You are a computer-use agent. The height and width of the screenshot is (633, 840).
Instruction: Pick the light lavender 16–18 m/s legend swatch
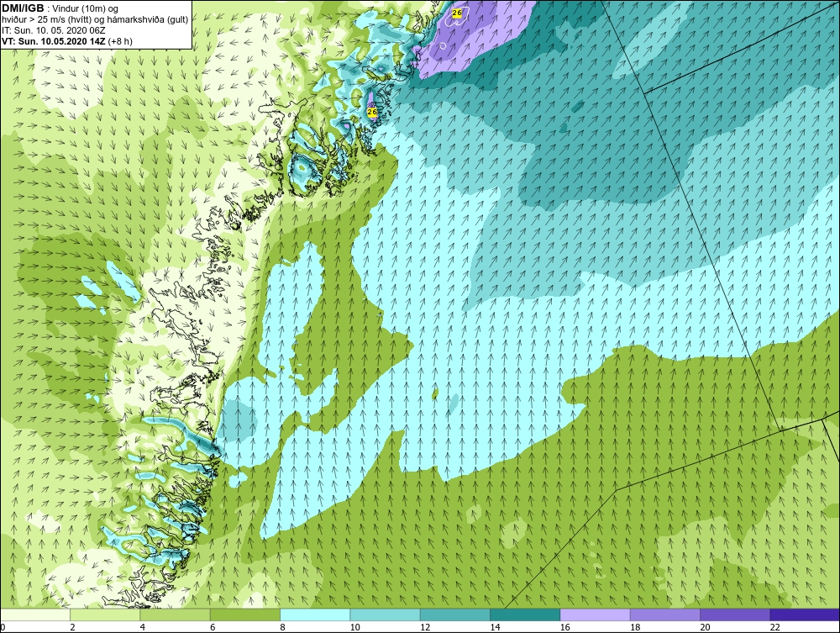(x=596, y=615)
